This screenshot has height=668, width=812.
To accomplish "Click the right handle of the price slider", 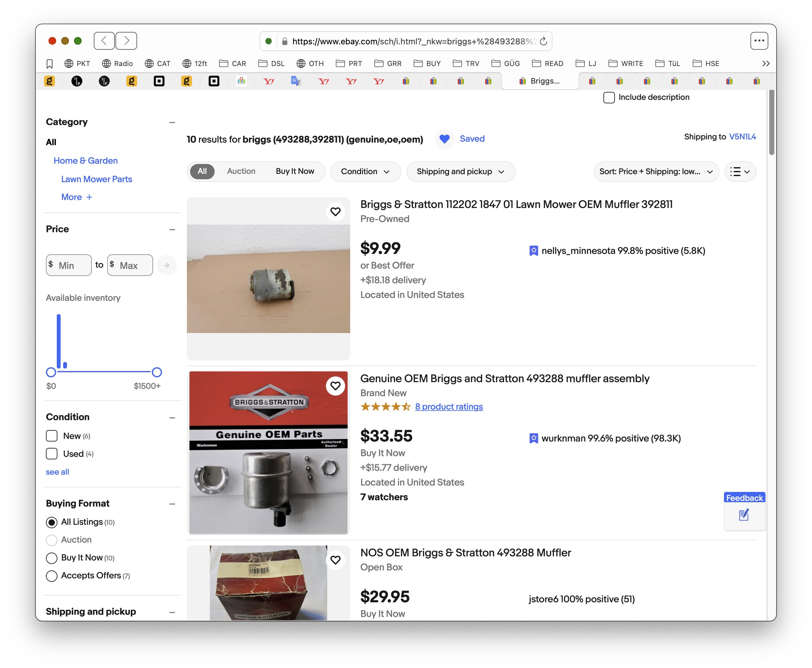I will point(157,372).
